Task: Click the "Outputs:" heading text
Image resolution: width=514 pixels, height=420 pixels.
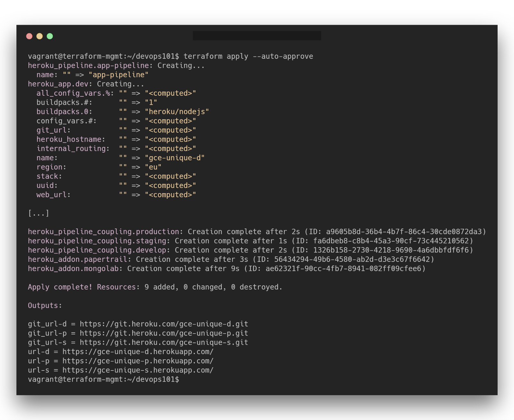Action: (45, 305)
